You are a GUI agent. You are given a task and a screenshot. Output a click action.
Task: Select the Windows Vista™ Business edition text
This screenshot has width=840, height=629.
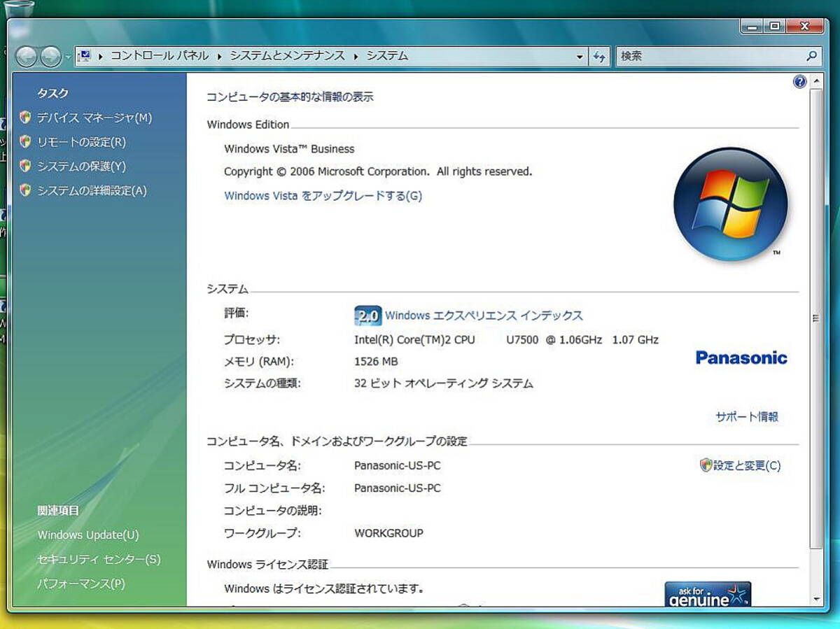tap(289, 148)
